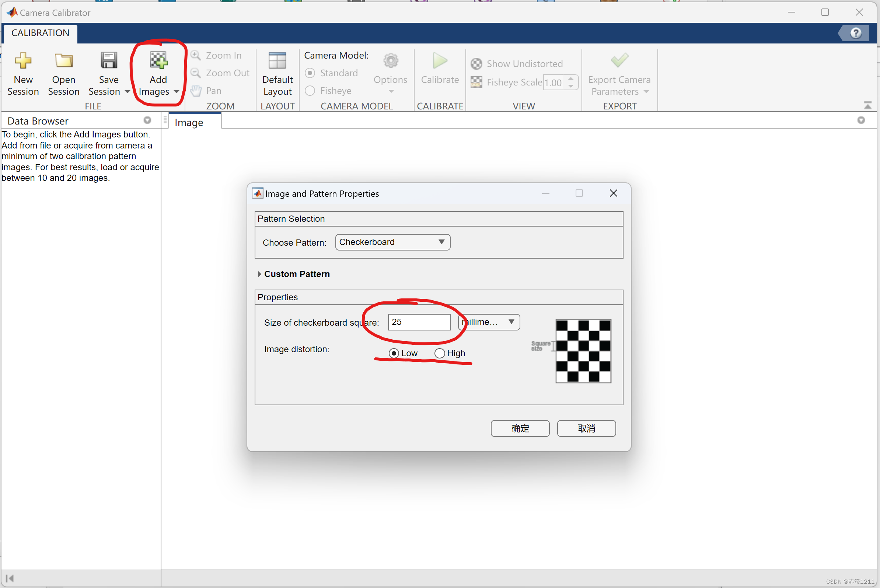This screenshot has height=588, width=880.
Task: Click the Data Browser panel options icon
Action: (x=147, y=120)
